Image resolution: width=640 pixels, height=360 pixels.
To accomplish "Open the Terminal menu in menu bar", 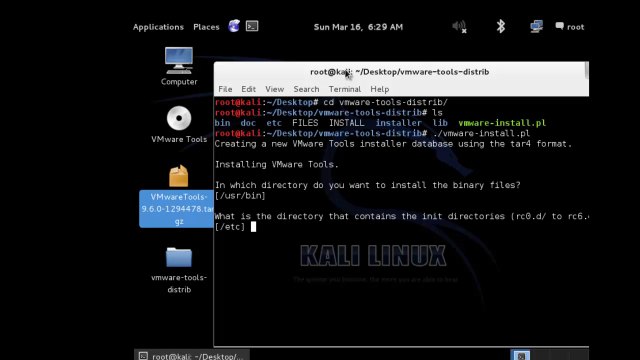I will click(x=345, y=89).
